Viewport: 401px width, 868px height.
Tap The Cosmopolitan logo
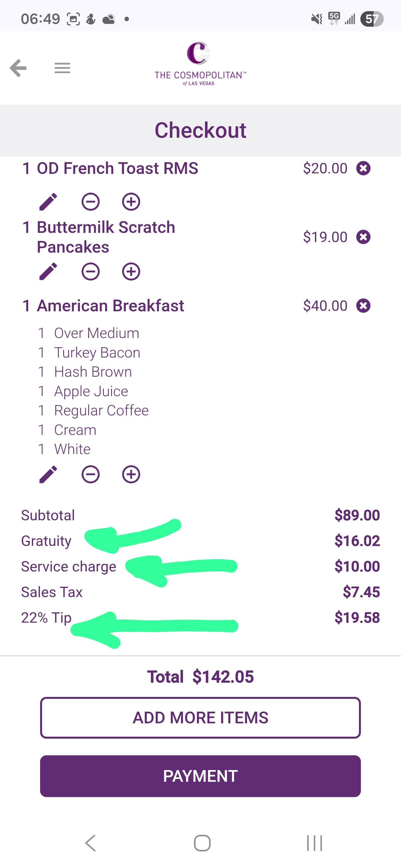pyautogui.click(x=200, y=64)
